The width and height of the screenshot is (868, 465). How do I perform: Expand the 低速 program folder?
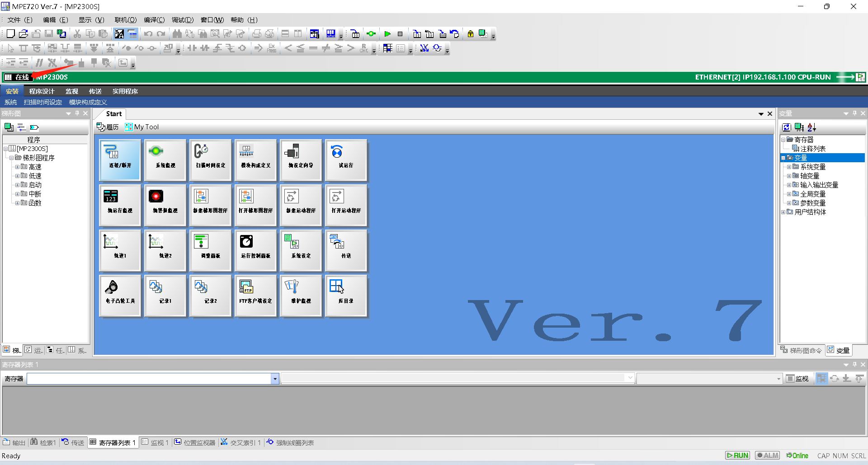pyautogui.click(x=17, y=176)
